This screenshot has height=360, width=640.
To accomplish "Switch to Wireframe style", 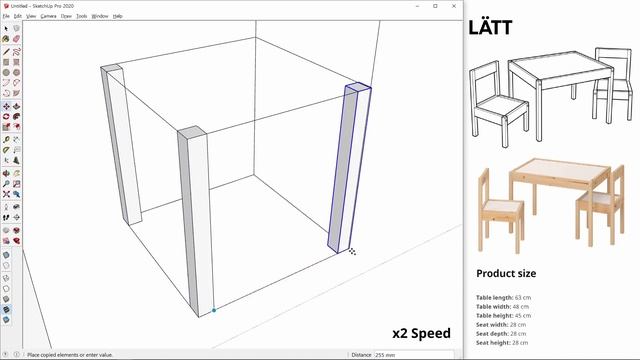I will click(x=6, y=278).
